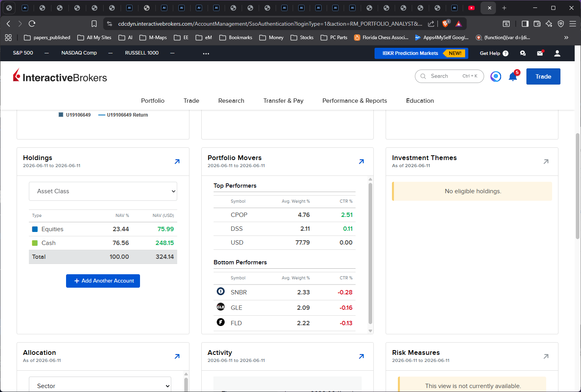Open the Asset Class dropdown in Holdings
This screenshot has height=392, width=581.
pos(103,191)
